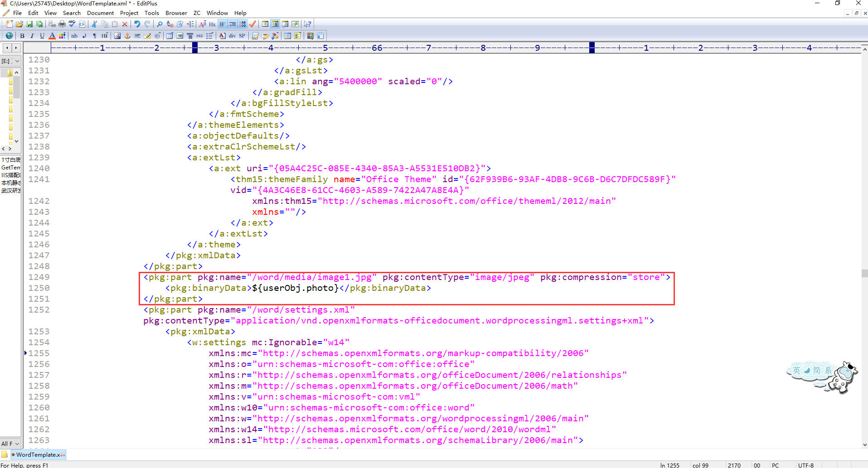Select the IIS搭配 cliptext entry

coord(11,174)
